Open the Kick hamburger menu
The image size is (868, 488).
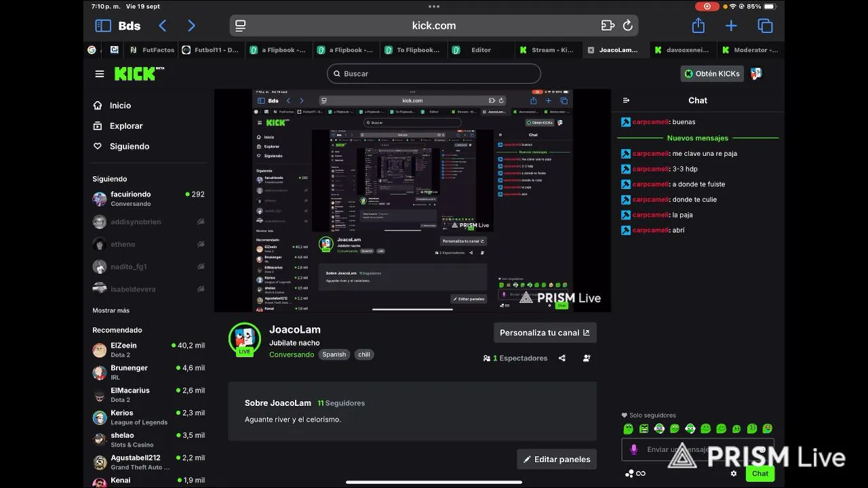(x=100, y=74)
